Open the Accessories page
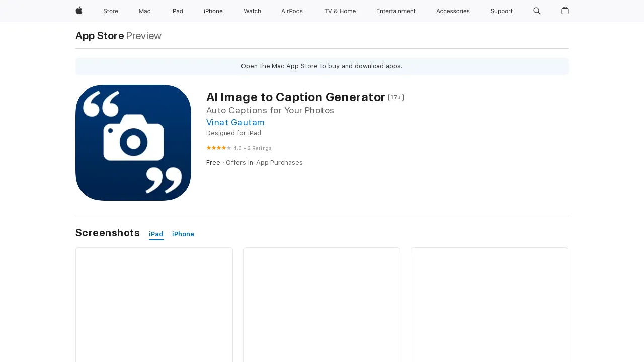 click(x=453, y=11)
